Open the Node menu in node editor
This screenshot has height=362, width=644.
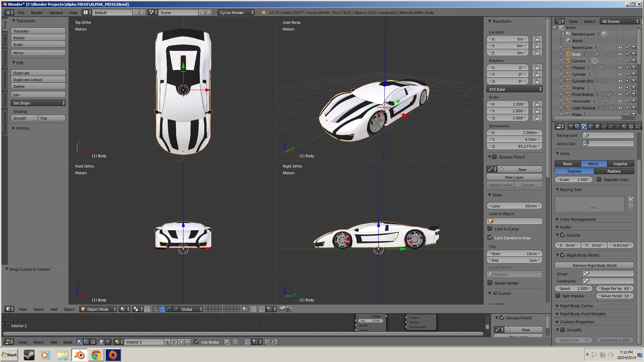point(68,342)
